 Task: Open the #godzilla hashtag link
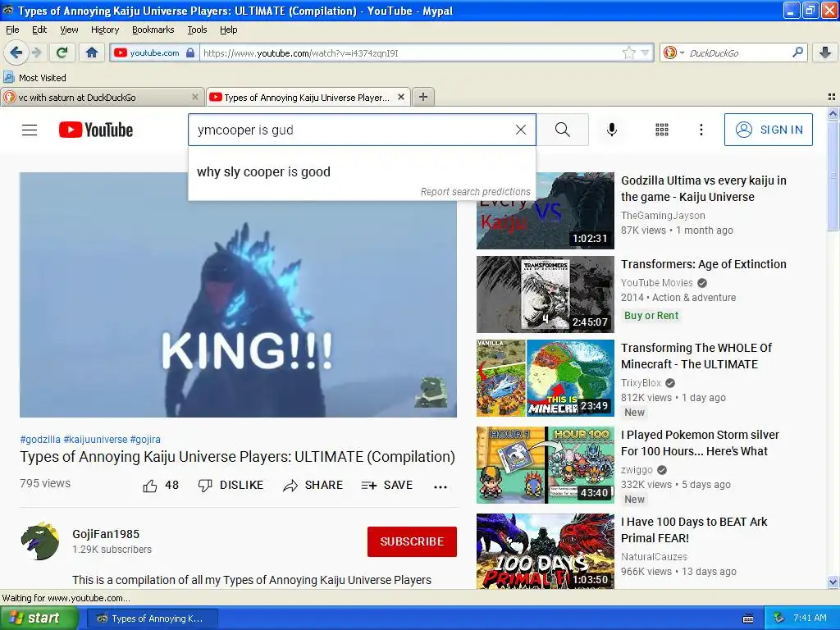click(40, 440)
